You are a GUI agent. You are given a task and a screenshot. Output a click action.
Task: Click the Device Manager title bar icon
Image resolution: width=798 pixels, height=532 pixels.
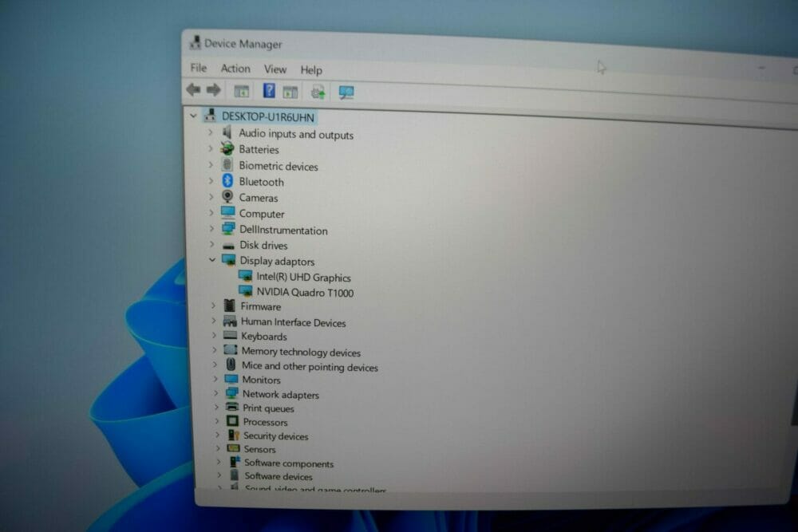pyautogui.click(x=195, y=42)
